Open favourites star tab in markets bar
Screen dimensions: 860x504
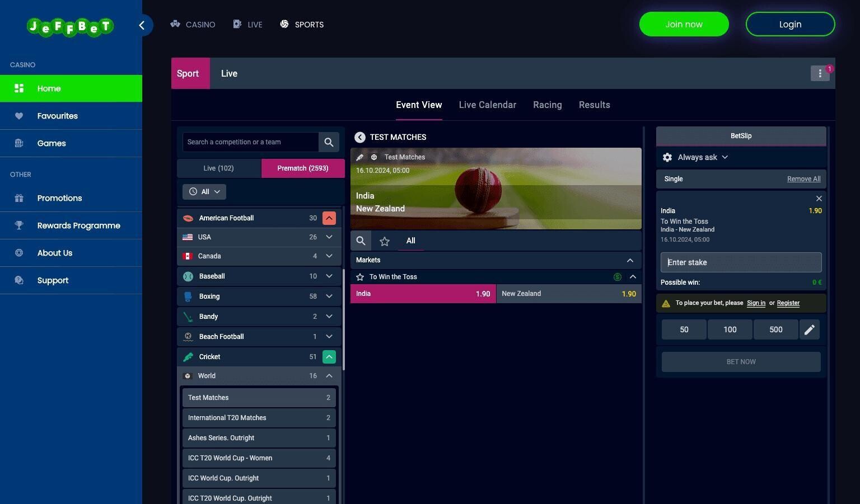pos(385,241)
